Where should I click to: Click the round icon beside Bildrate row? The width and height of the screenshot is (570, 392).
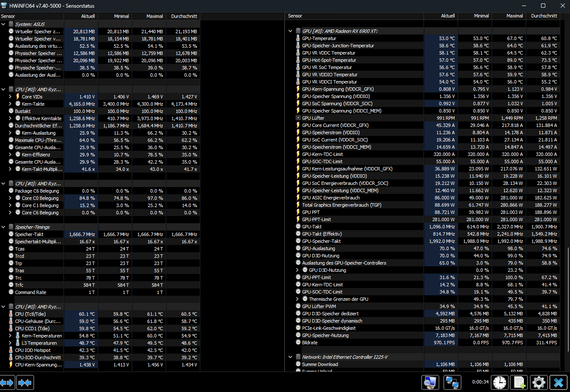298,343
